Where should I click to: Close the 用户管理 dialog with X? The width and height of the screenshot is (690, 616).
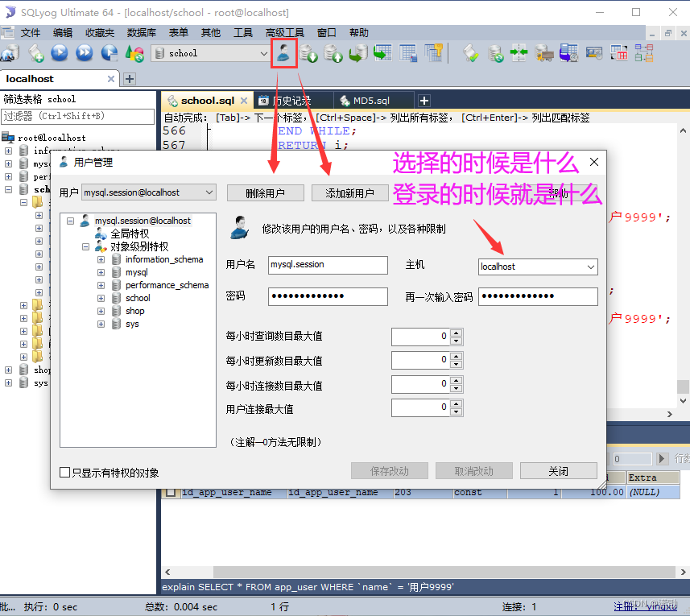click(x=594, y=162)
